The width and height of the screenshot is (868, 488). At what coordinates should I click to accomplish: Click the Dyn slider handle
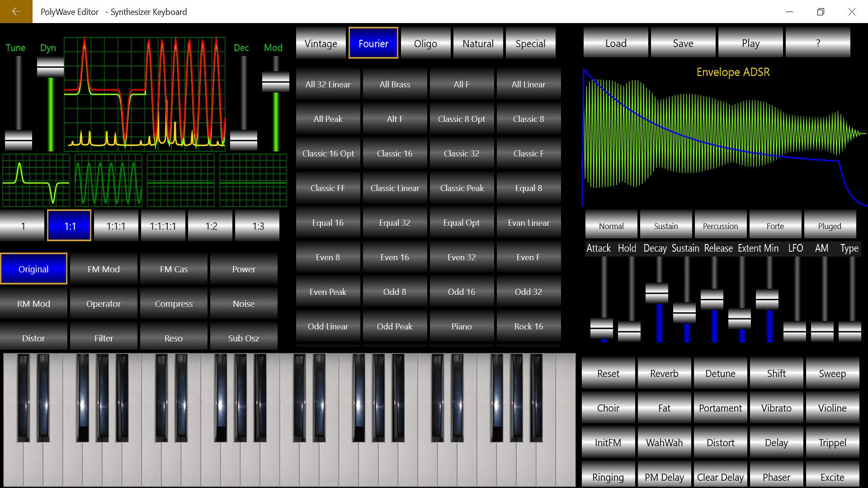pos(50,68)
